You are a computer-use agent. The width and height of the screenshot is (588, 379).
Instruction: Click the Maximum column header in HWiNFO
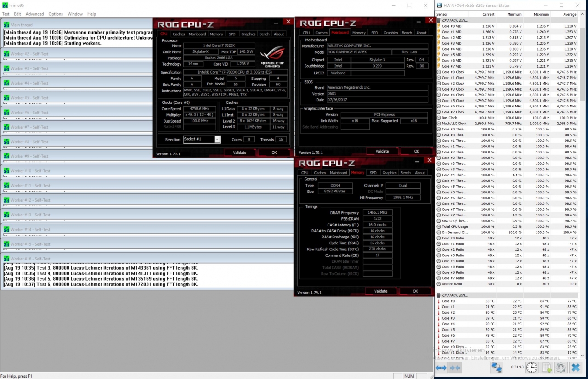542,14
